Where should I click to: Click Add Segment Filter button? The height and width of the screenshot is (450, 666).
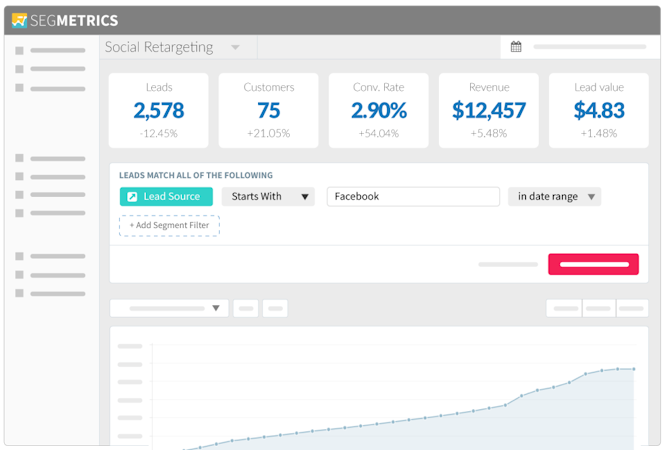(169, 225)
